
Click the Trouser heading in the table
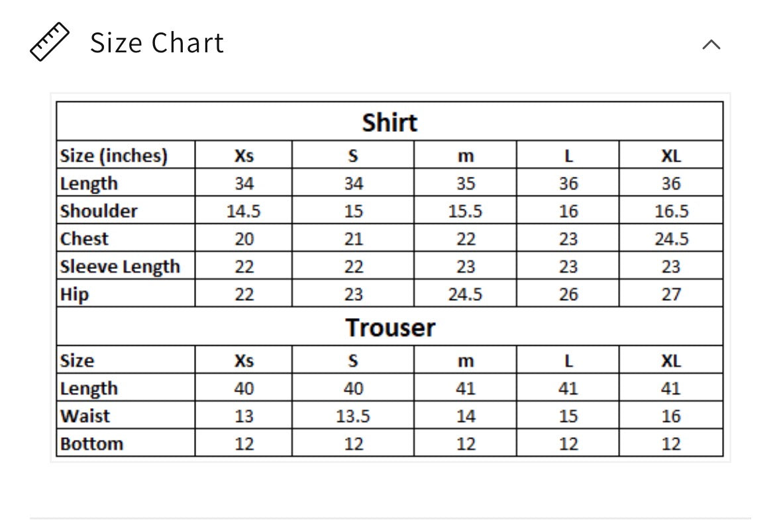click(x=390, y=327)
